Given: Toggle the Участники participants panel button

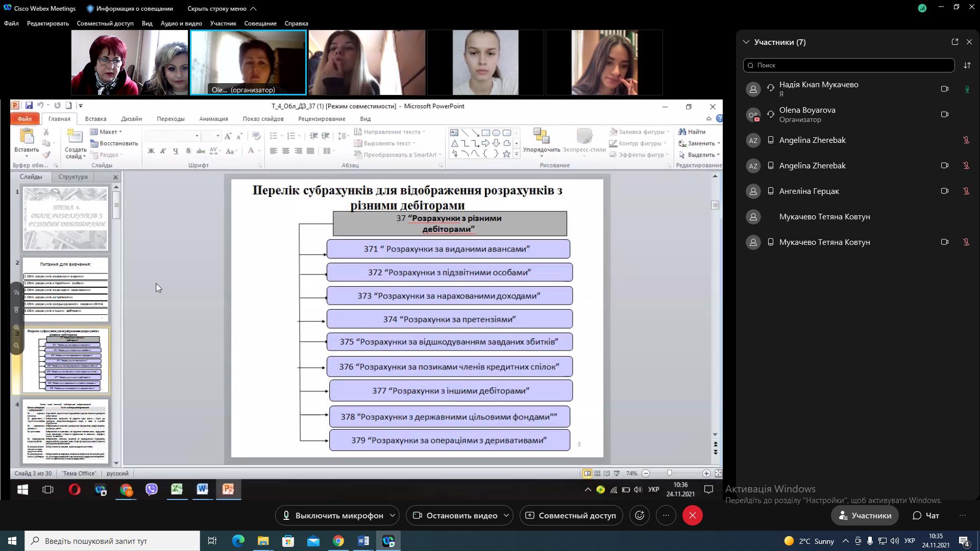Looking at the screenshot, I should click(865, 515).
